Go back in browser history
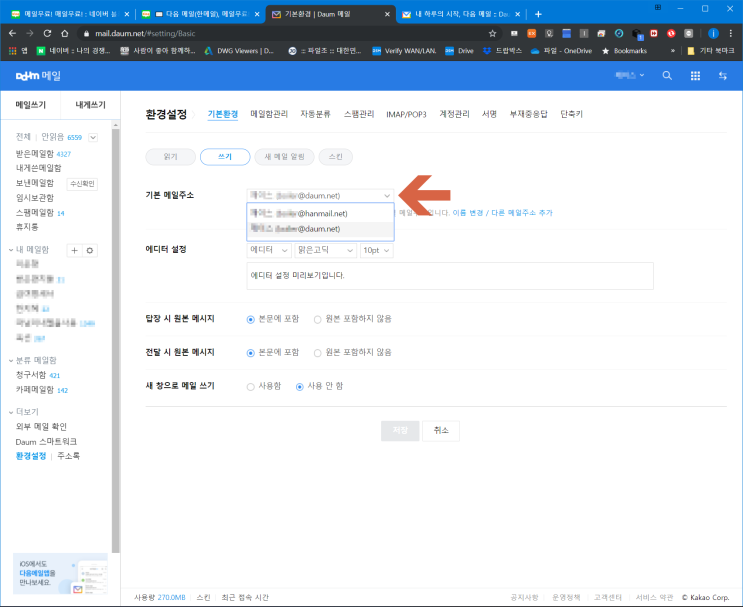Image resolution: width=743 pixels, height=607 pixels. [x=12, y=34]
